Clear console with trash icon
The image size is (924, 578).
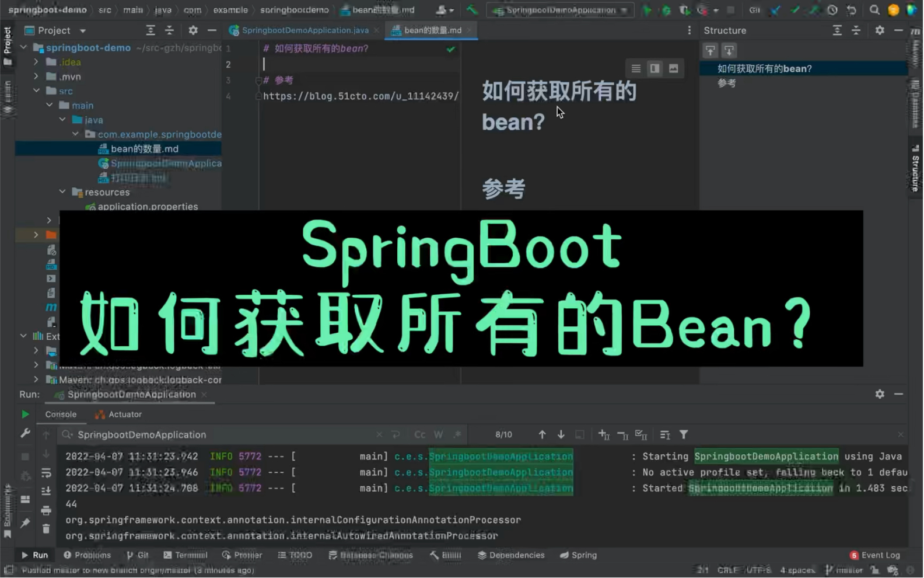[46, 529]
